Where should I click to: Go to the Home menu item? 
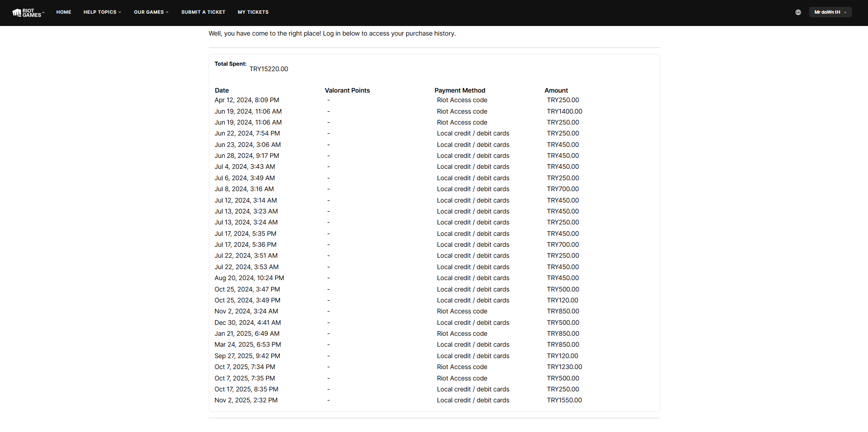[64, 12]
